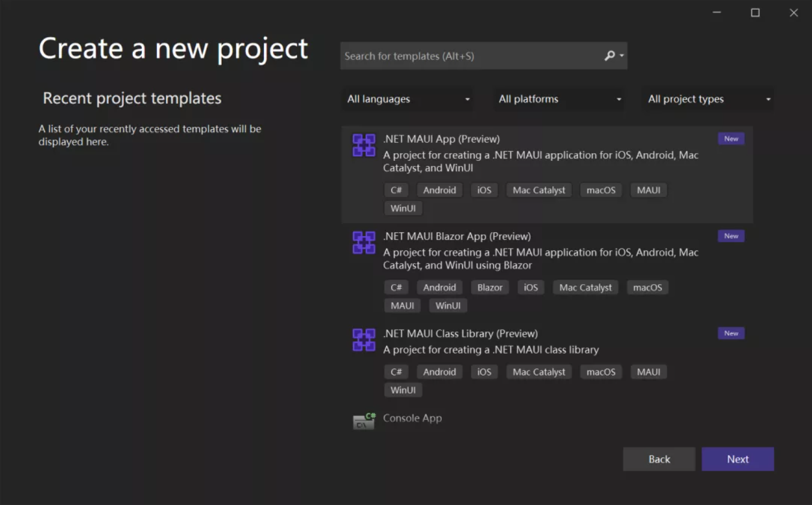Click the Recent project templates heading
This screenshot has height=505, width=812.
132,98
